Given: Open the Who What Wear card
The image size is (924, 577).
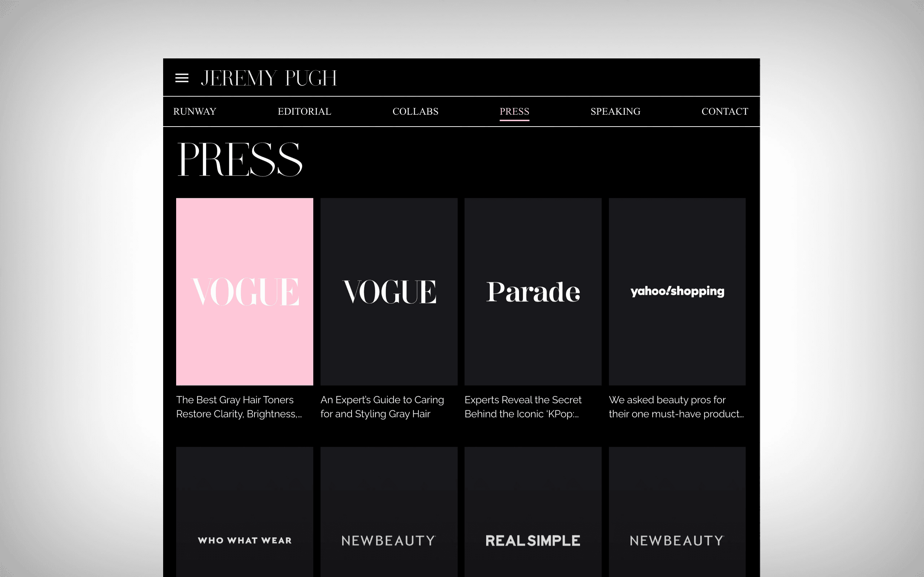Looking at the screenshot, I should (x=244, y=534).
